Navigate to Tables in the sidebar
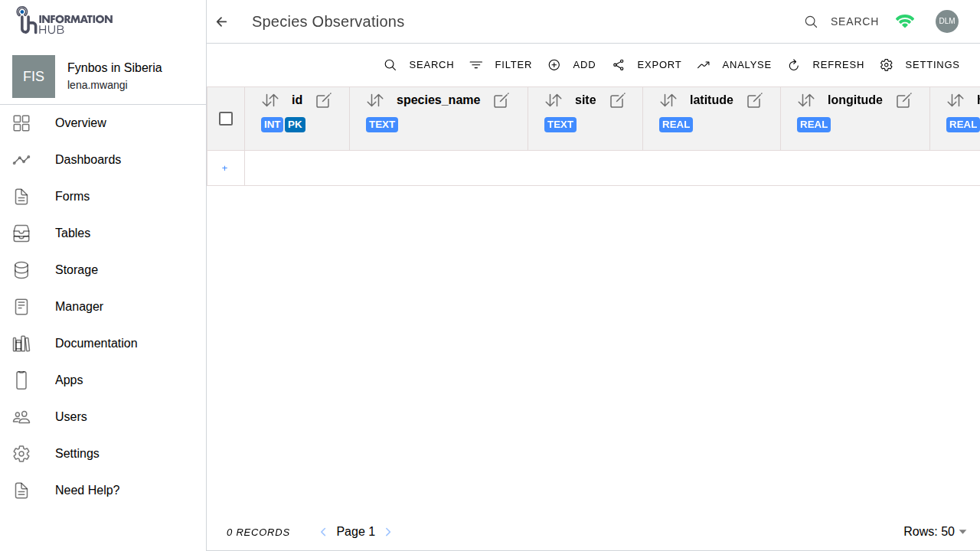 click(x=103, y=233)
